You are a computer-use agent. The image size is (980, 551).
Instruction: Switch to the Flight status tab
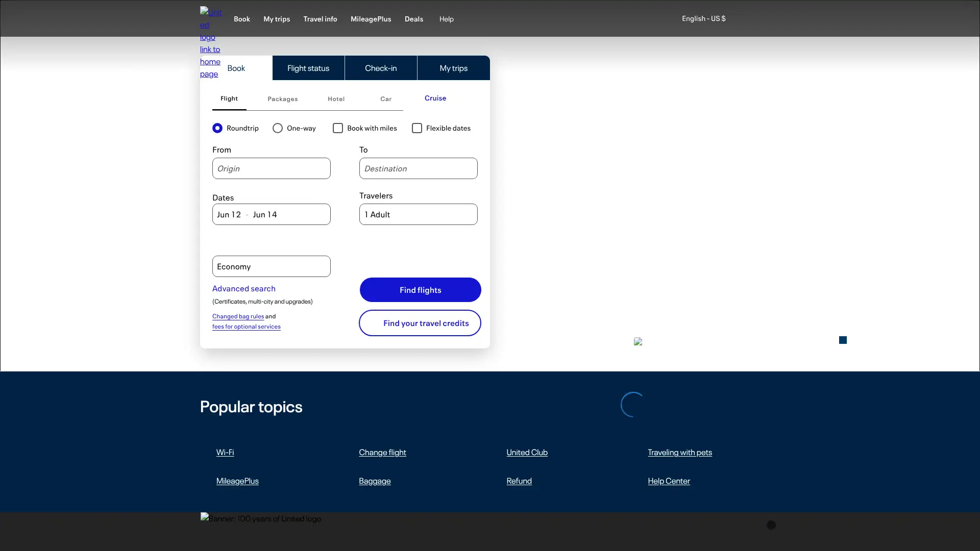coord(308,68)
